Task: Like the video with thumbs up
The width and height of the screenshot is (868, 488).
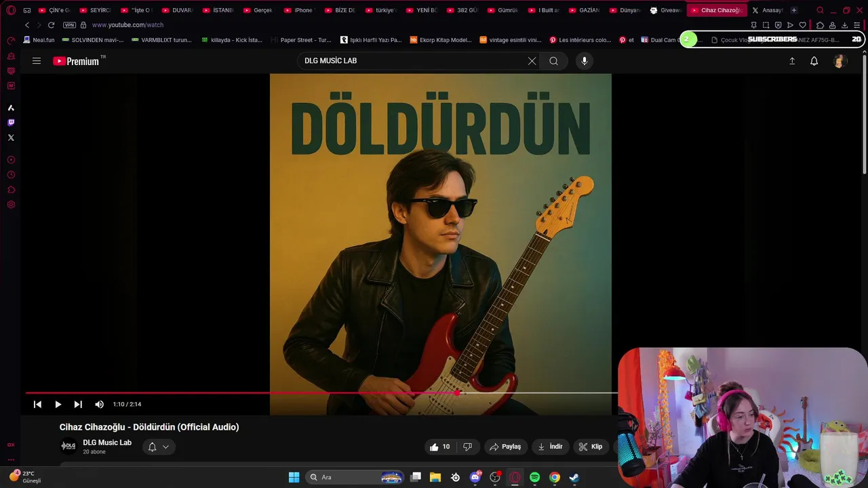Action: tap(439, 447)
